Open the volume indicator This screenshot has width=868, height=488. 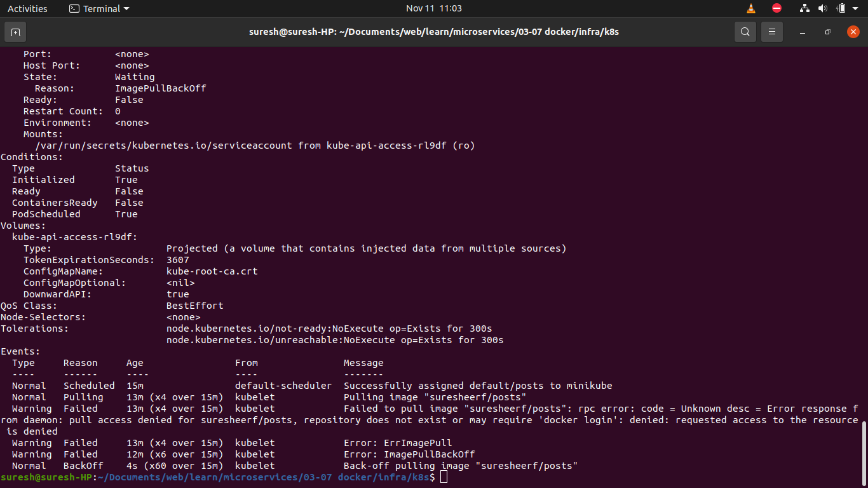coord(823,8)
